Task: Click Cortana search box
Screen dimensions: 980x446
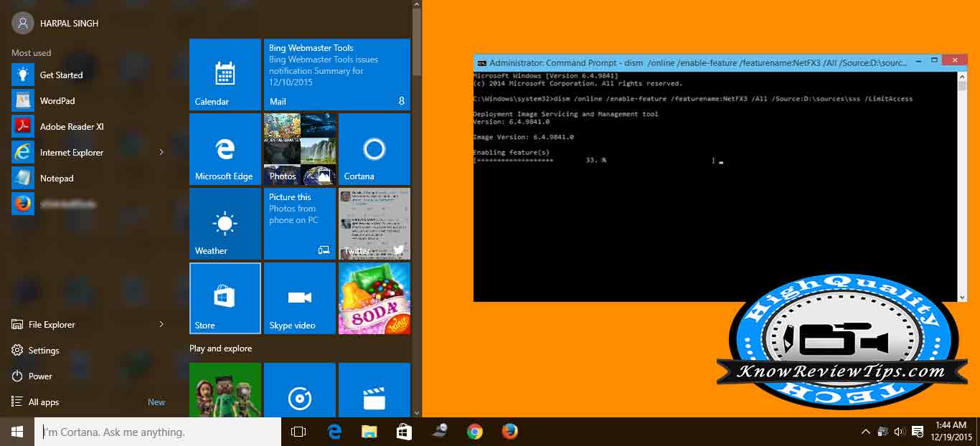Action: point(158,432)
